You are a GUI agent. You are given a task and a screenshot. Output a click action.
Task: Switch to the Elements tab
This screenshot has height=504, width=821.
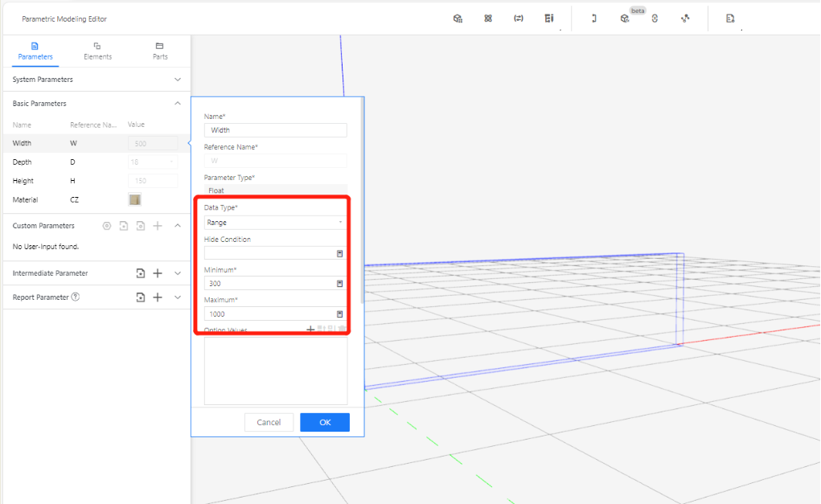(x=97, y=51)
